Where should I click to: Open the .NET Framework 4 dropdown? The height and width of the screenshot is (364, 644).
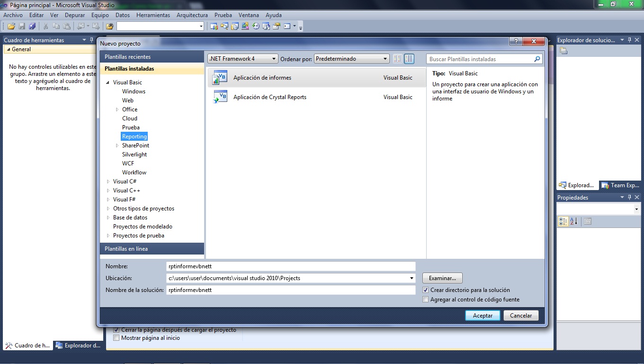pos(274,58)
